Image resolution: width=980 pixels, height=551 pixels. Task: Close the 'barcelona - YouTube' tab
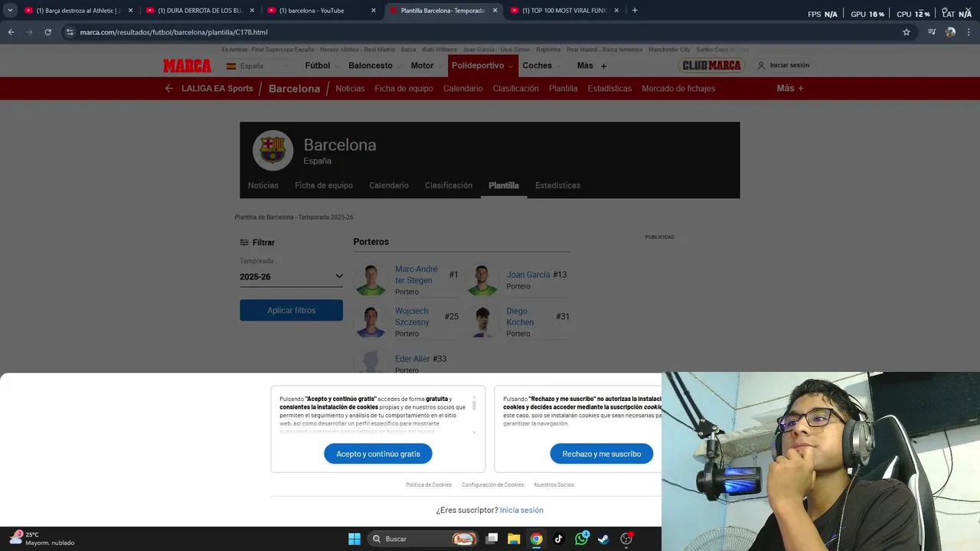374,11
